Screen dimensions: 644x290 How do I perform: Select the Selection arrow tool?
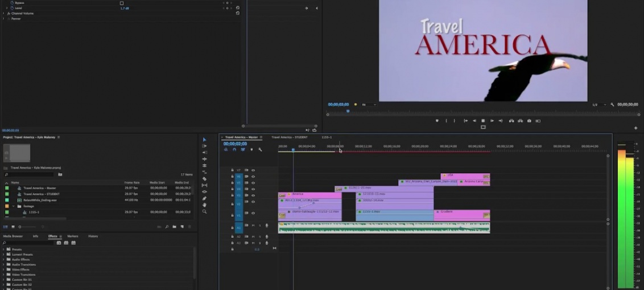[205, 140]
